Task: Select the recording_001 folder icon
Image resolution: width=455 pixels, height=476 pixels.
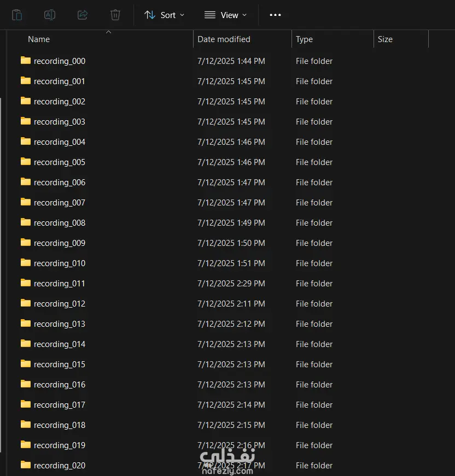Action: point(26,81)
